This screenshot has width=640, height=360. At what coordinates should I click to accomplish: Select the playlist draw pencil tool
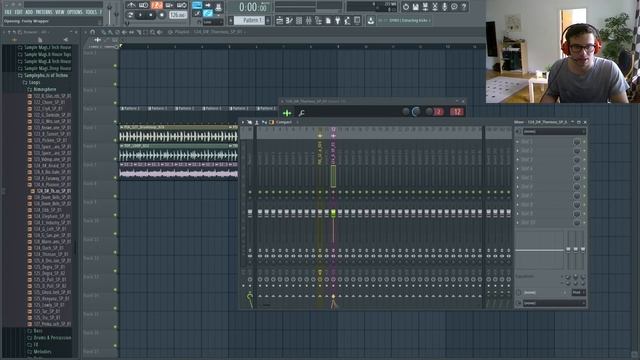click(104, 32)
